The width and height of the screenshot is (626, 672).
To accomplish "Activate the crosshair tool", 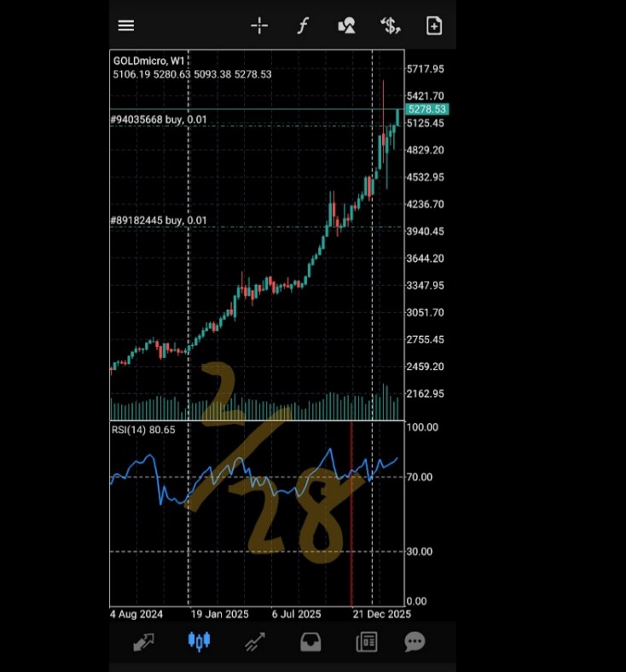I will (259, 26).
